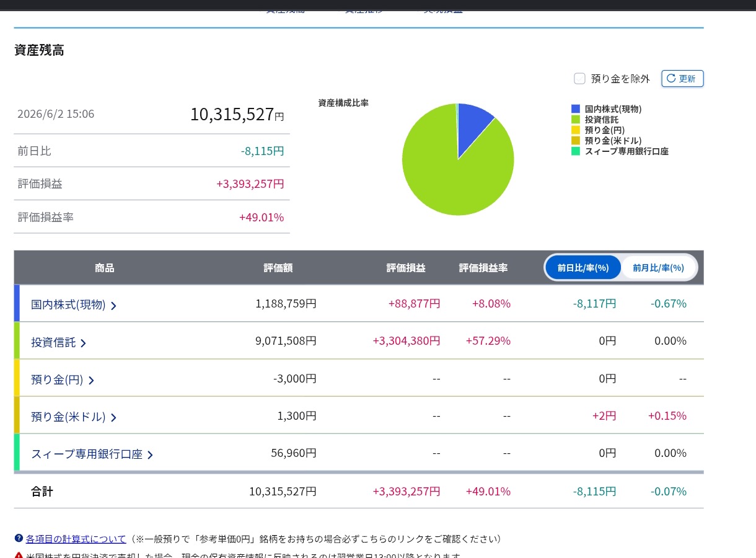
Task: Switch to the 前月比/率(%) toggle
Action: [x=658, y=268]
